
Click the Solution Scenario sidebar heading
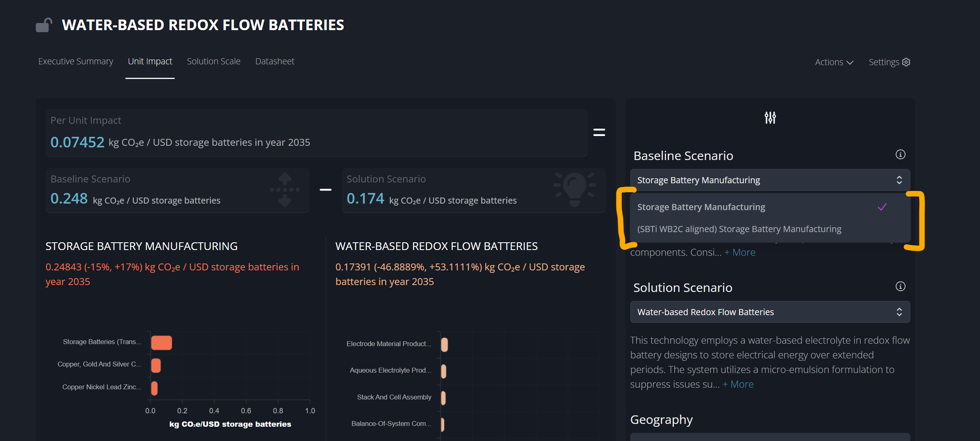[683, 288]
